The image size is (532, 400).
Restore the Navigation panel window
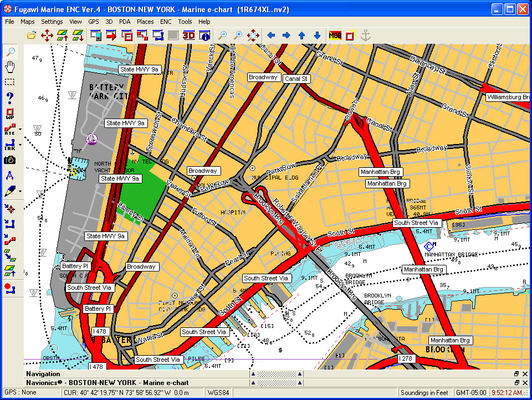coord(516,374)
